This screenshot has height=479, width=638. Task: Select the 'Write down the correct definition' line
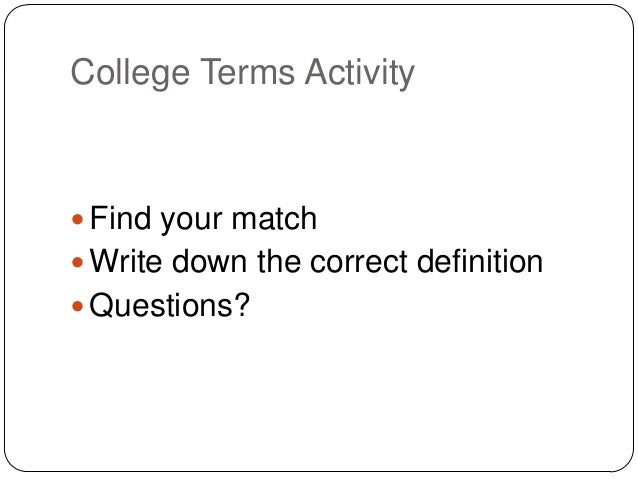pyautogui.click(x=316, y=261)
